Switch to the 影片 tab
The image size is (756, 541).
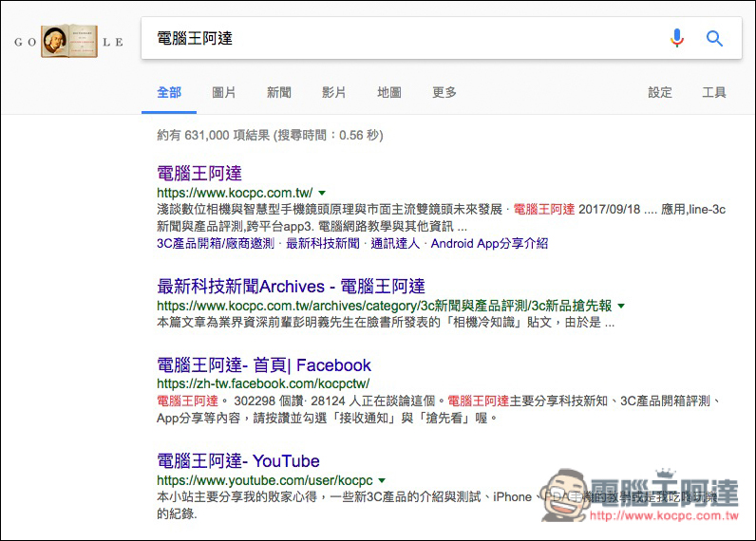coord(333,92)
